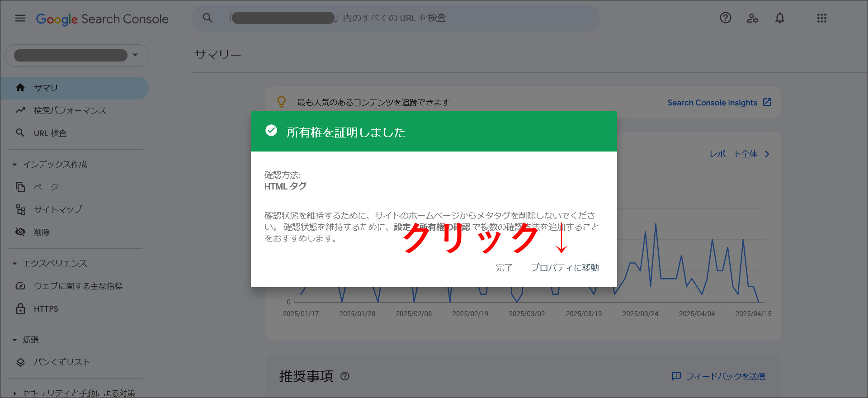868x398 pixels.
Task: Click フィードバックを送信 link
Action: (726, 376)
